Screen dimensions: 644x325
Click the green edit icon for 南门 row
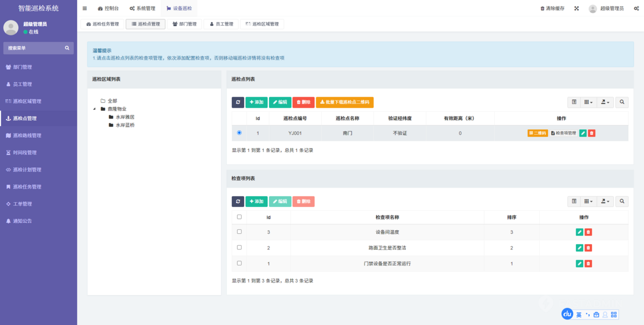(583, 134)
